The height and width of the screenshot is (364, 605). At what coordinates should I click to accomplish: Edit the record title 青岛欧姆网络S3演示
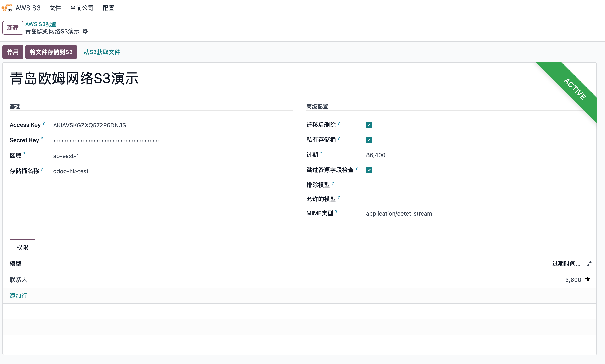[x=74, y=79]
